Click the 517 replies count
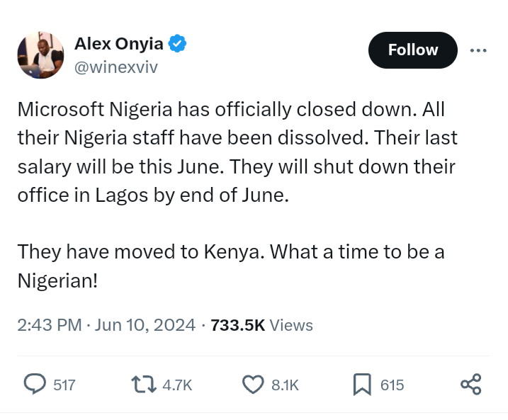This screenshot has height=420, width=508. pyautogui.click(x=64, y=385)
